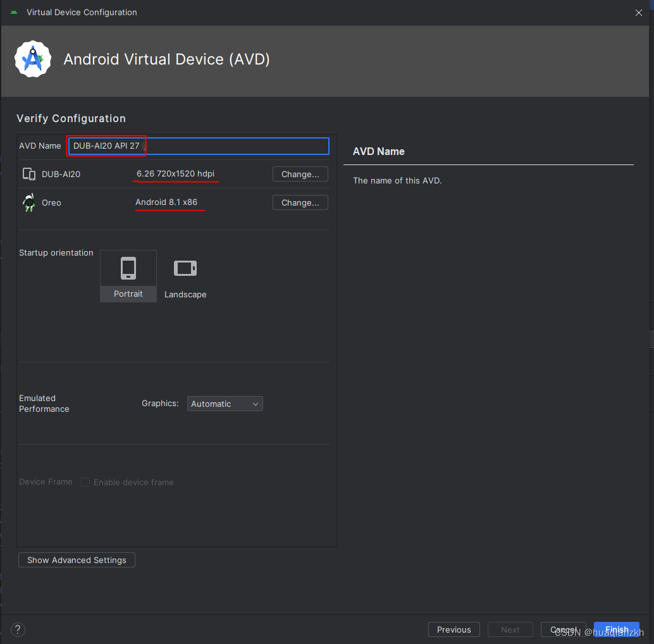Go back with Previous button
This screenshot has height=644, width=654.
[x=453, y=630]
